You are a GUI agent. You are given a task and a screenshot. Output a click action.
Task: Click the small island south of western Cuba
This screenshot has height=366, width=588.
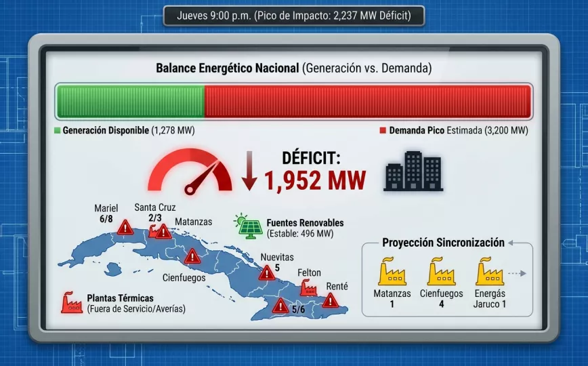point(112,269)
